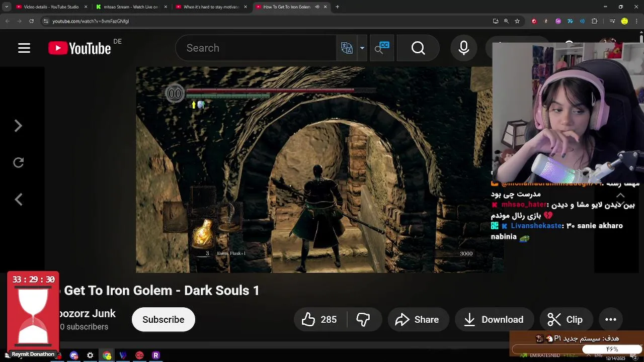Click the Reymit Donathon label
The height and width of the screenshot is (362, 644).
click(x=33, y=354)
